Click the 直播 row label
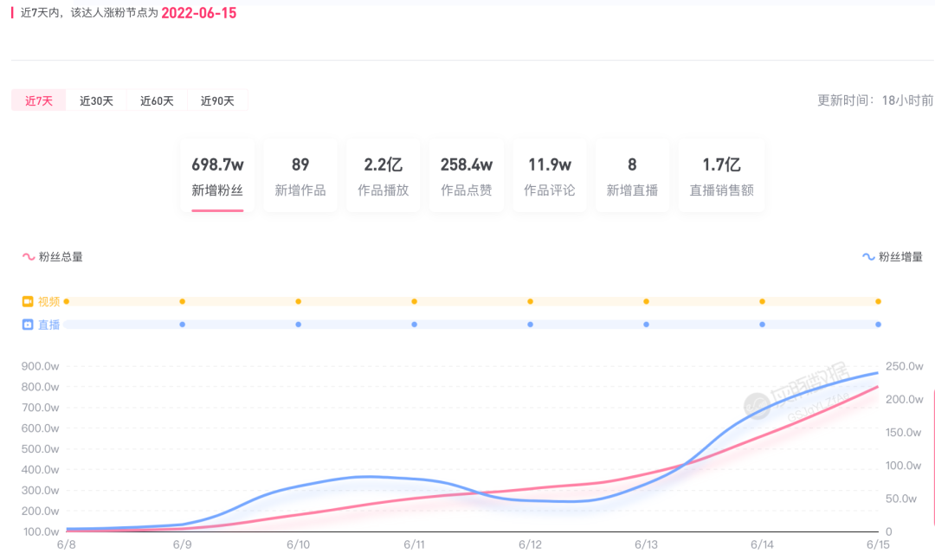Image resolution: width=935 pixels, height=560 pixels. (48, 325)
